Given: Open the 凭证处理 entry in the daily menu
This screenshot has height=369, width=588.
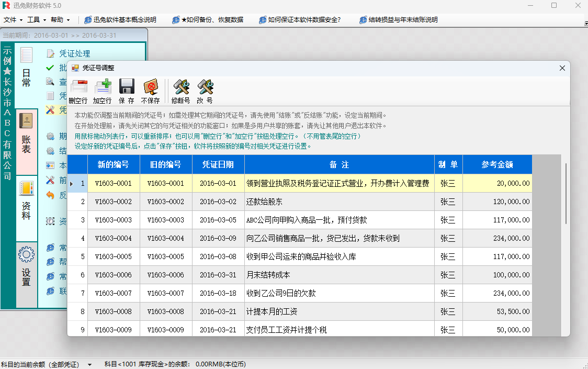Looking at the screenshot, I should coord(74,53).
